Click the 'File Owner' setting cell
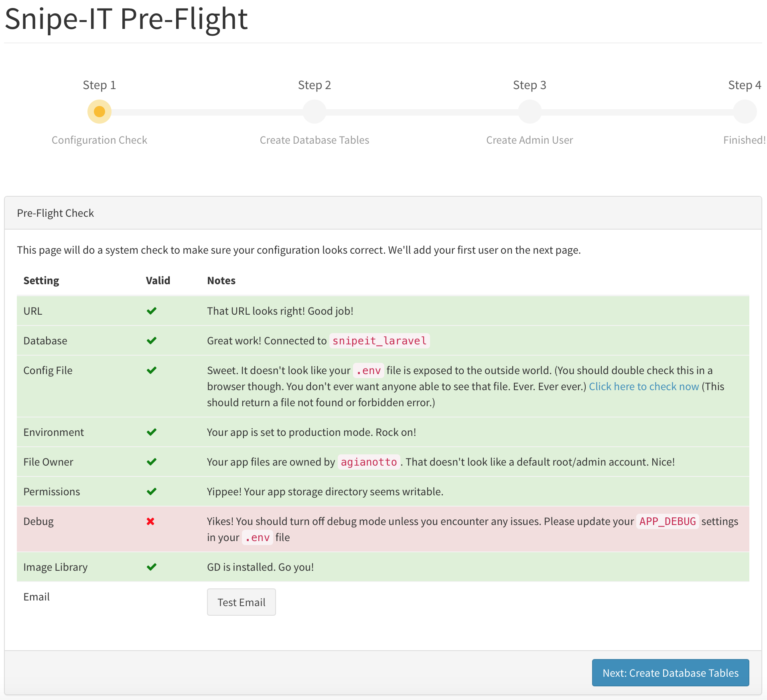Screen dimensions: 767x700 coord(49,462)
